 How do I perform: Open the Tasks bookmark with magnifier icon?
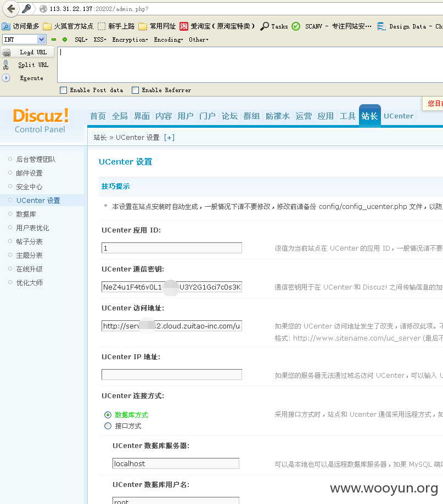(x=274, y=26)
